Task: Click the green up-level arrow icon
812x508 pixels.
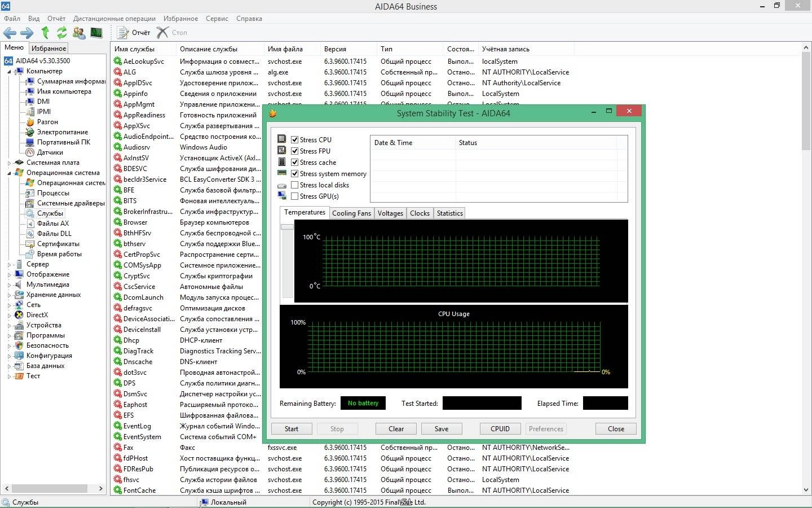Action: 45,33
